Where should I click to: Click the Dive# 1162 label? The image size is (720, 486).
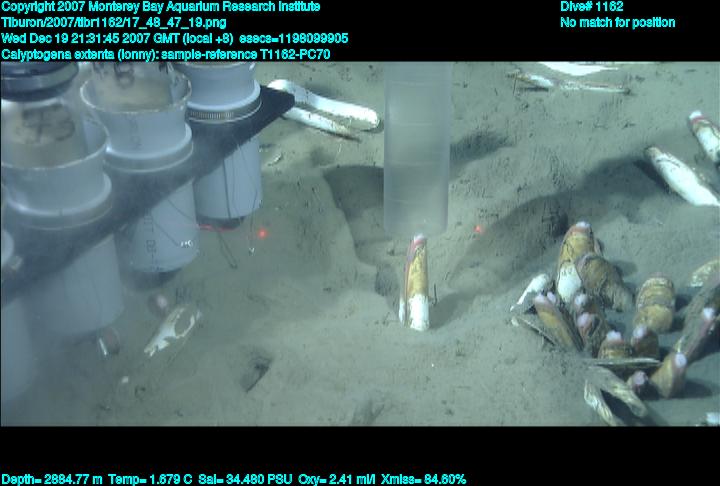(592, 7)
